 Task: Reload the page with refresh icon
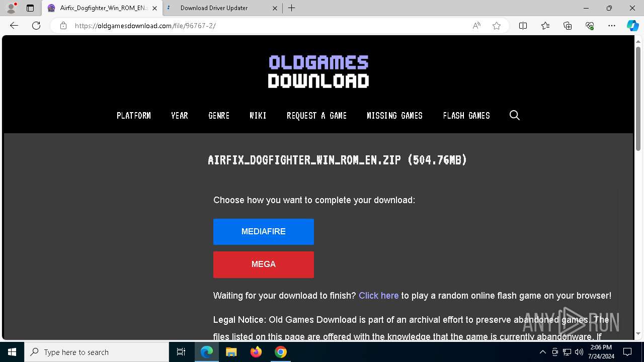(x=36, y=26)
